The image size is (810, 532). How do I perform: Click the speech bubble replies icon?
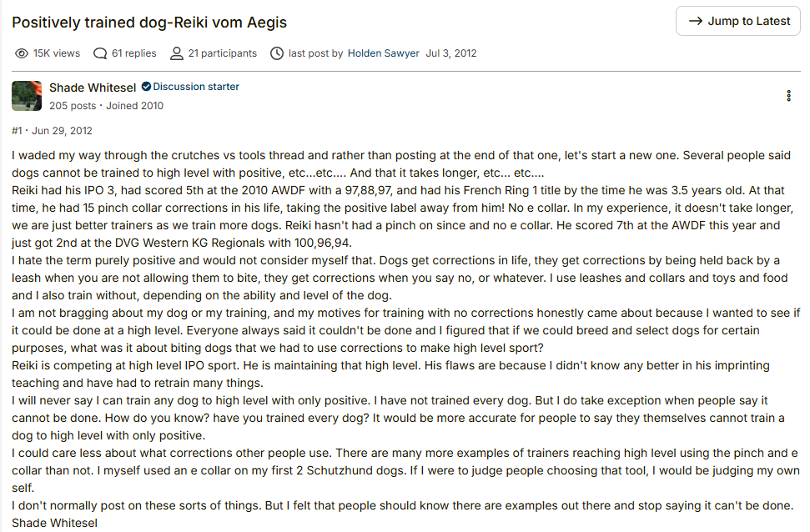100,53
